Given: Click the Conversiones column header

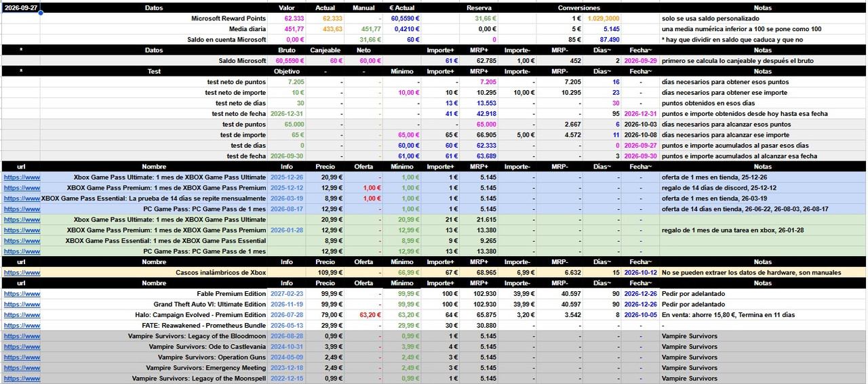Looking at the screenshot, I should coord(578,8).
